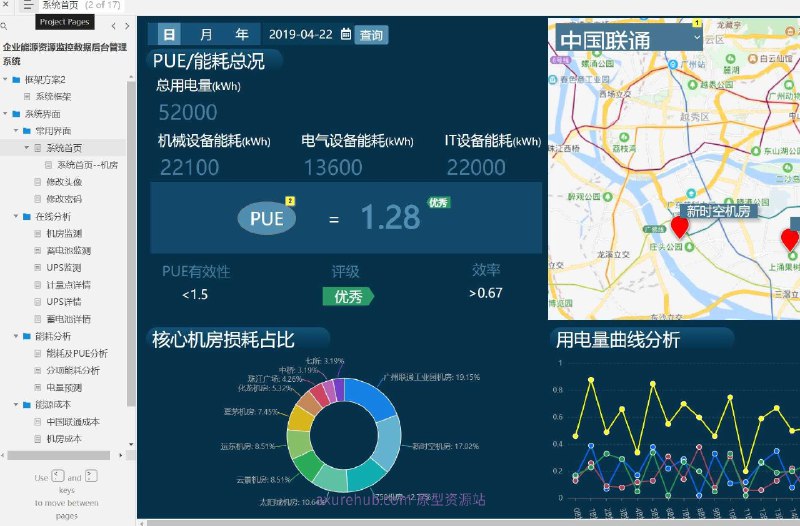The width and height of the screenshot is (800, 526).
Task: Click the sidebar vertical scrollbar thumb
Action: click(131, 244)
